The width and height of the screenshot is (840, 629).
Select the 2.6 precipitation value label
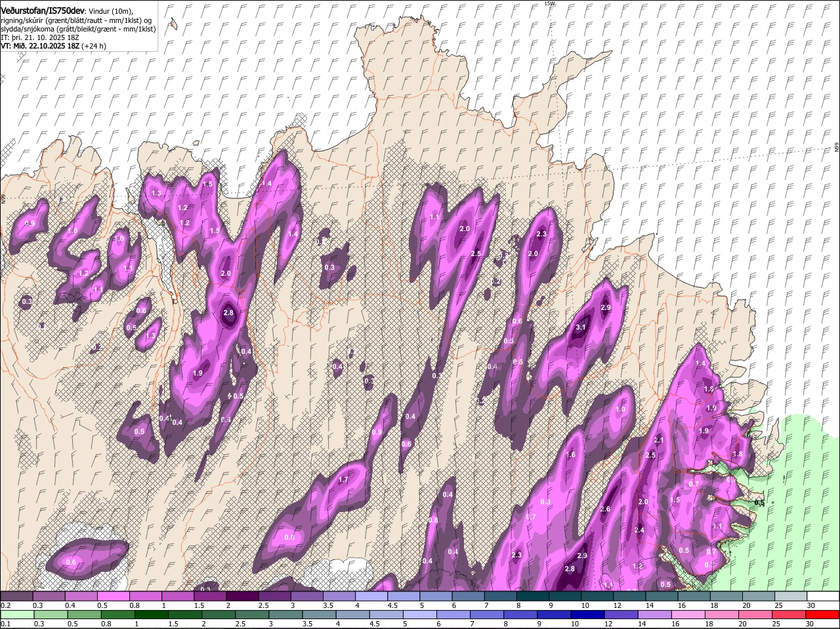click(x=605, y=510)
